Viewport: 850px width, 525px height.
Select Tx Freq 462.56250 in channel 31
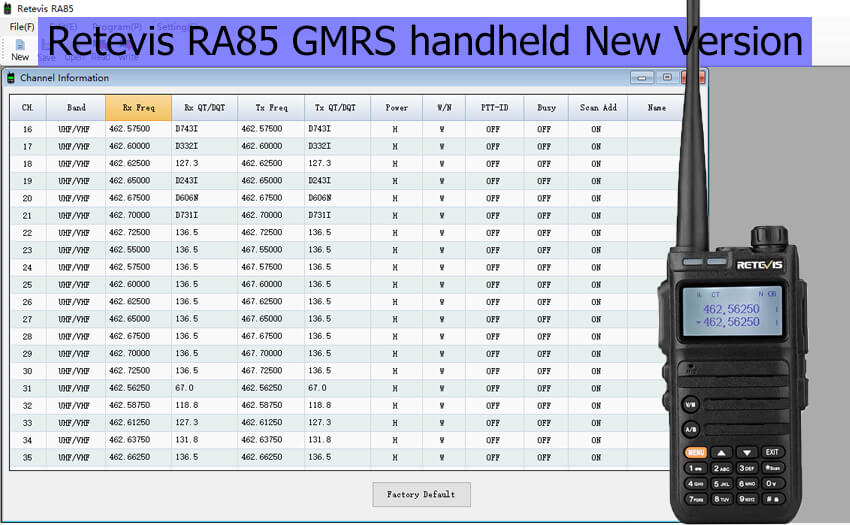(x=271, y=388)
